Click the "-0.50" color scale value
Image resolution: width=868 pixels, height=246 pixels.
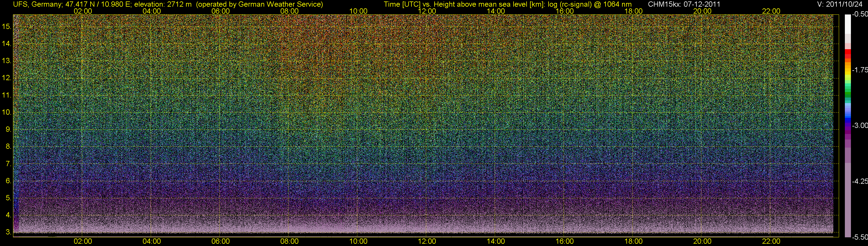click(860, 14)
